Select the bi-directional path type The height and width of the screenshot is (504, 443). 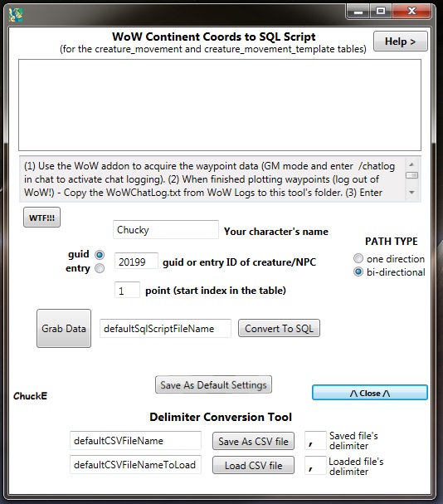click(358, 272)
